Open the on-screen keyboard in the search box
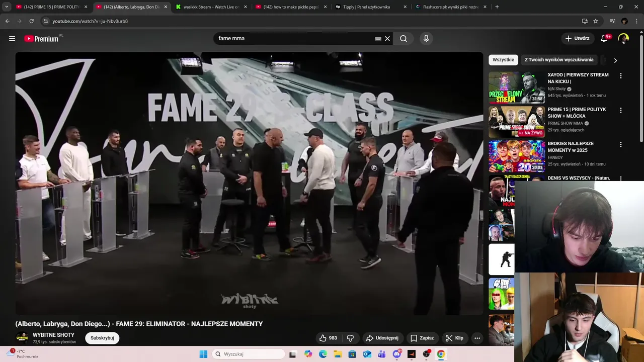Viewport: 644px width, 362px height. tap(378, 39)
